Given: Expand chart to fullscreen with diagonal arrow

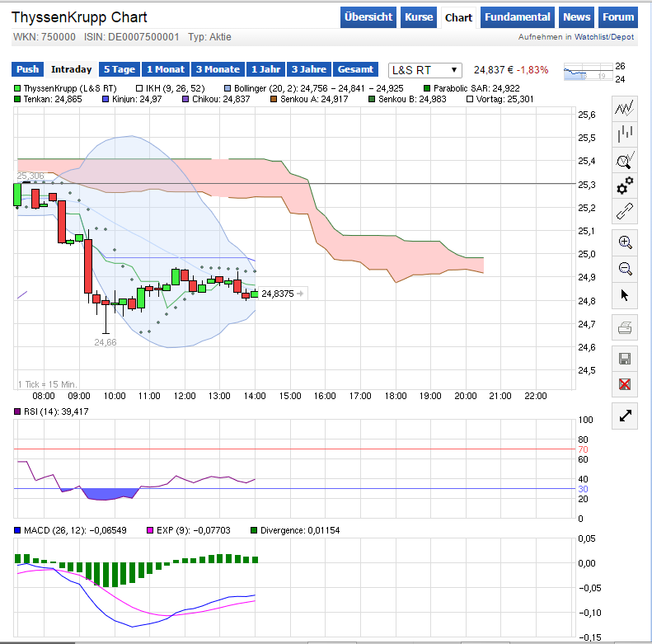Looking at the screenshot, I should point(625,416).
